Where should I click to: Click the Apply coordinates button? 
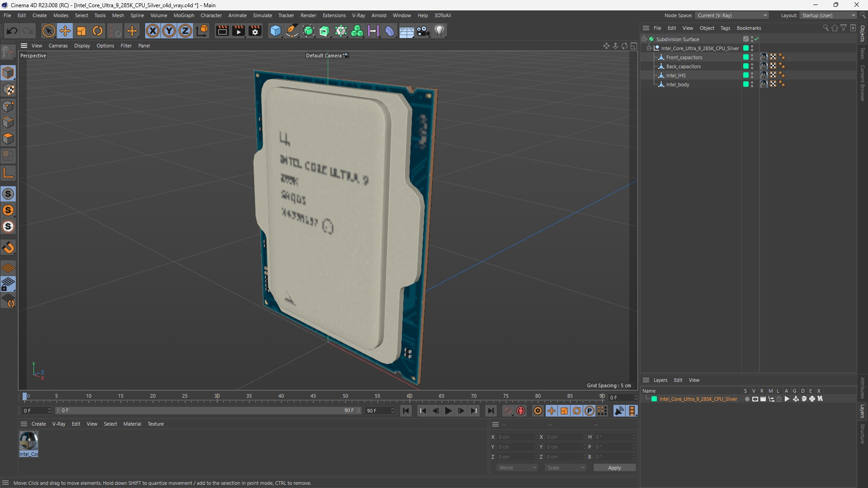(614, 468)
